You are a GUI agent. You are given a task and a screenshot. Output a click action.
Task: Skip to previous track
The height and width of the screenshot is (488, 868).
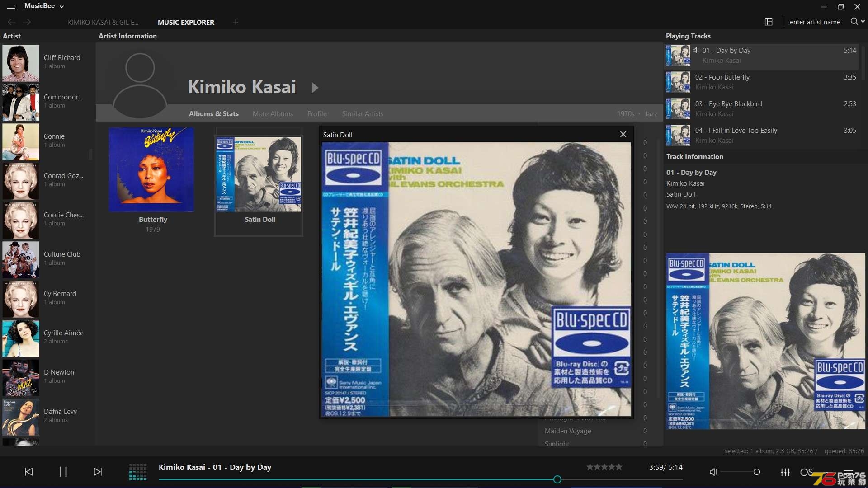tap(28, 472)
